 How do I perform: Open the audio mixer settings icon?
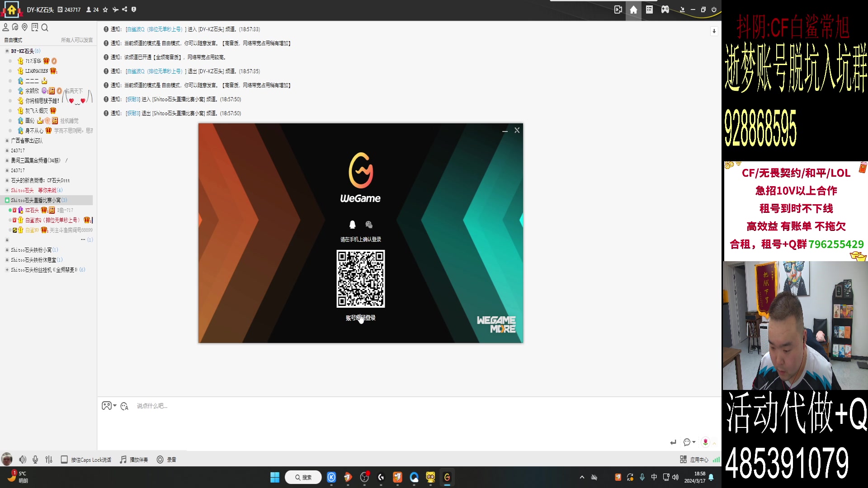pyautogui.click(x=49, y=460)
